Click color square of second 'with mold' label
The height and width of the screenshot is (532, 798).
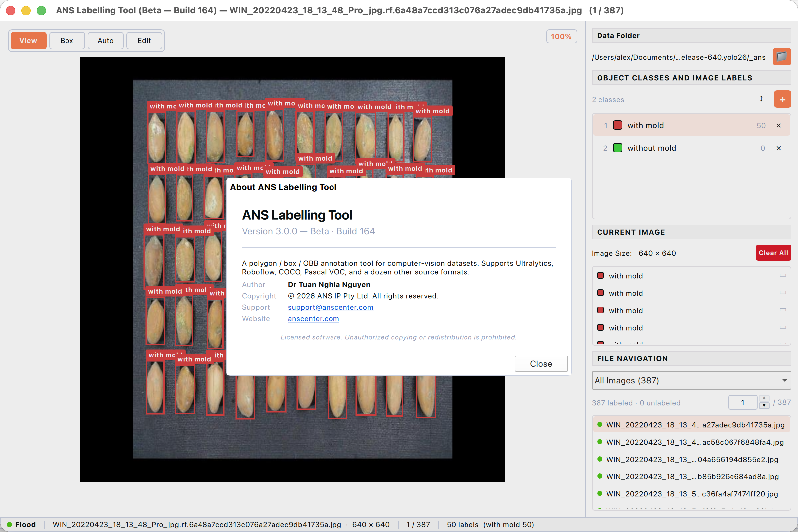600,293
